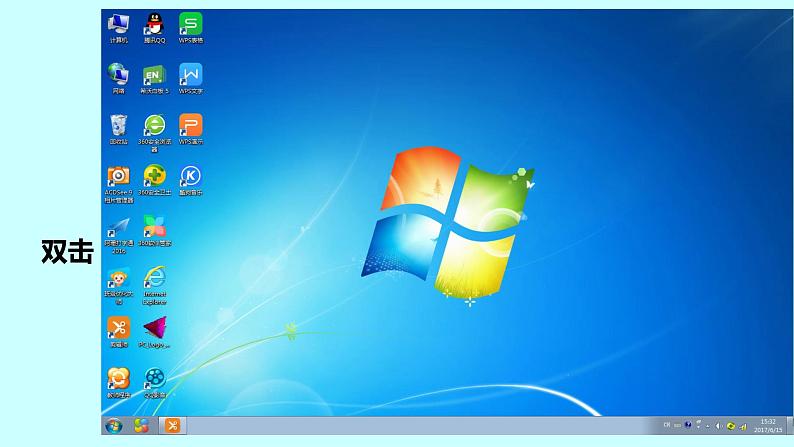Click the CH input language indicator
This screenshot has height=447, width=794.
pos(667,425)
